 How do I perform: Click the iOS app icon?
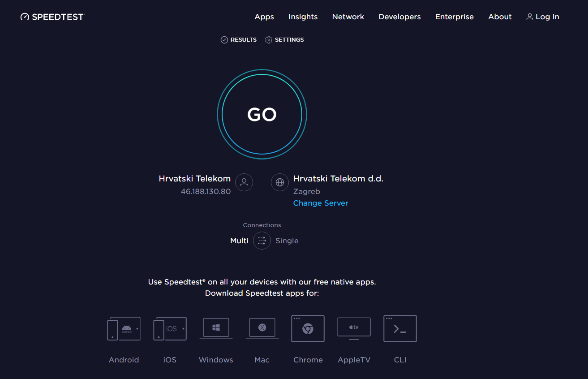pos(170,328)
